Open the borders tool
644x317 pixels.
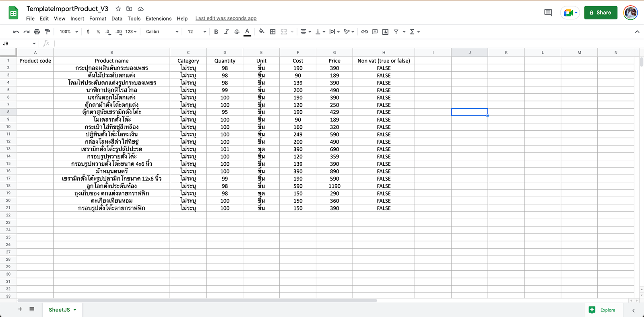click(x=273, y=32)
